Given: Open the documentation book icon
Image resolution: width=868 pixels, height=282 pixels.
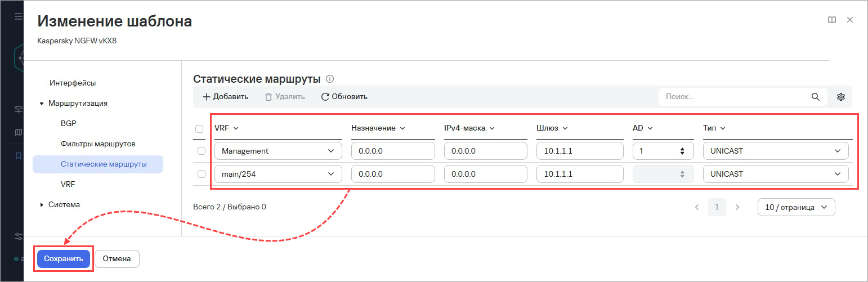Looking at the screenshot, I should pos(832,20).
